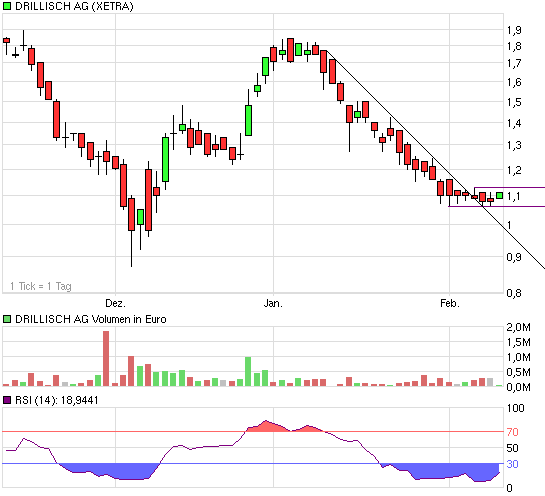This screenshot has width=545, height=496.
Task: Click the 1,0M volume axis label
Action: click(519, 357)
